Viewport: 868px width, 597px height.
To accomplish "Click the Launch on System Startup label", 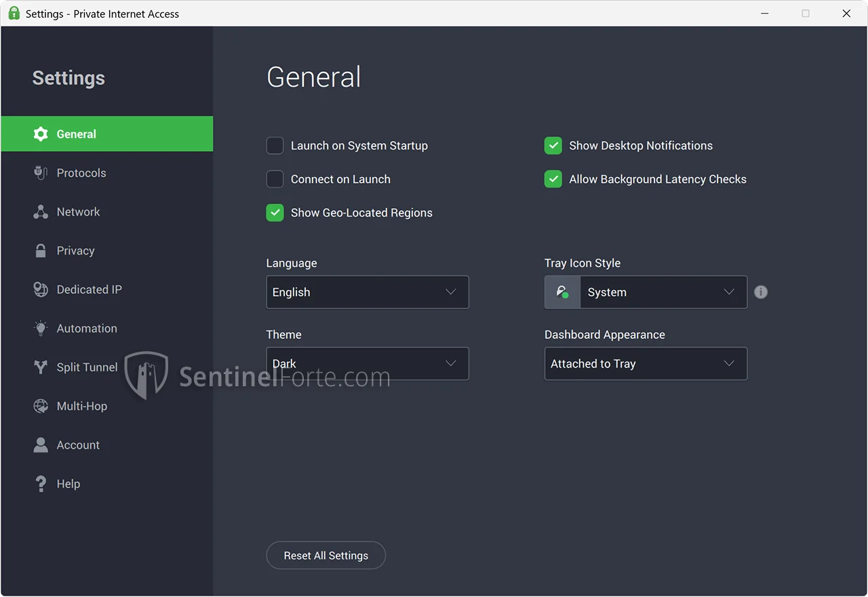I will click(359, 146).
